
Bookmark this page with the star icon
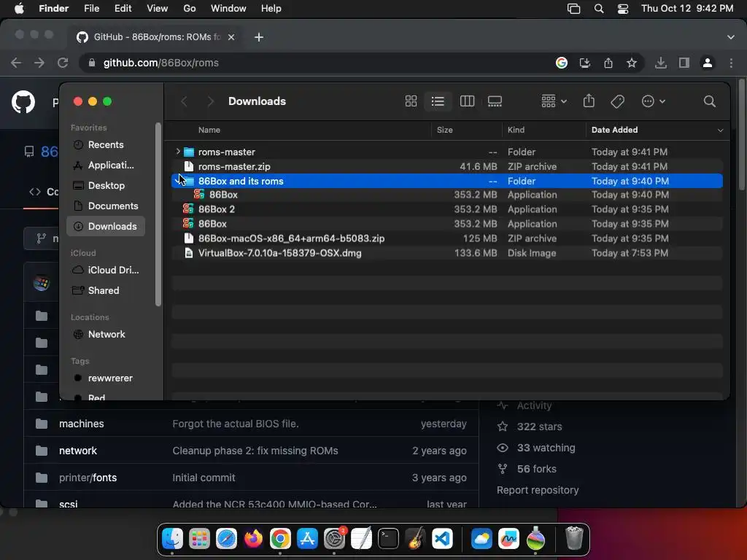[x=631, y=63]
